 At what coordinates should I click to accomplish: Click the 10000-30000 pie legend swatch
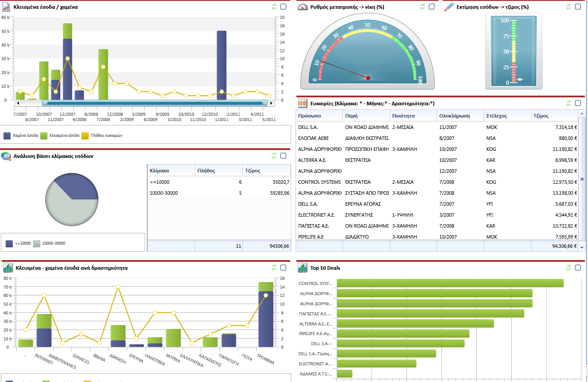[x=37, y=243]
